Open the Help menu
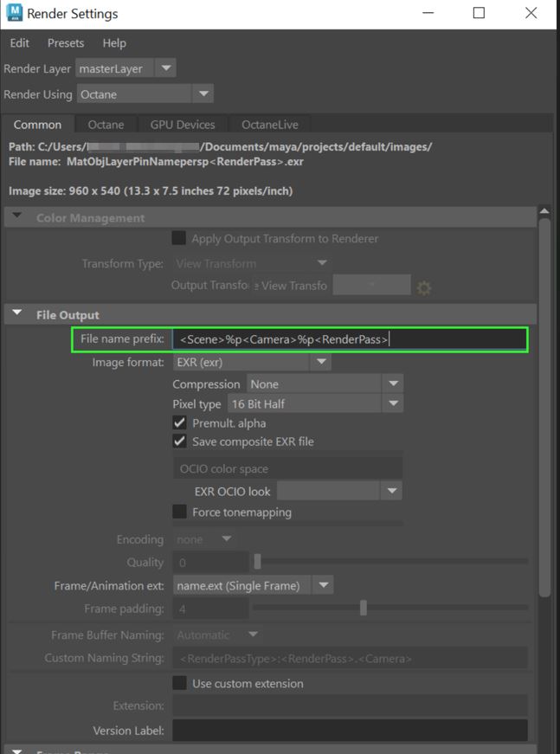The image size is (560, 754). click(x=114, y=43)
